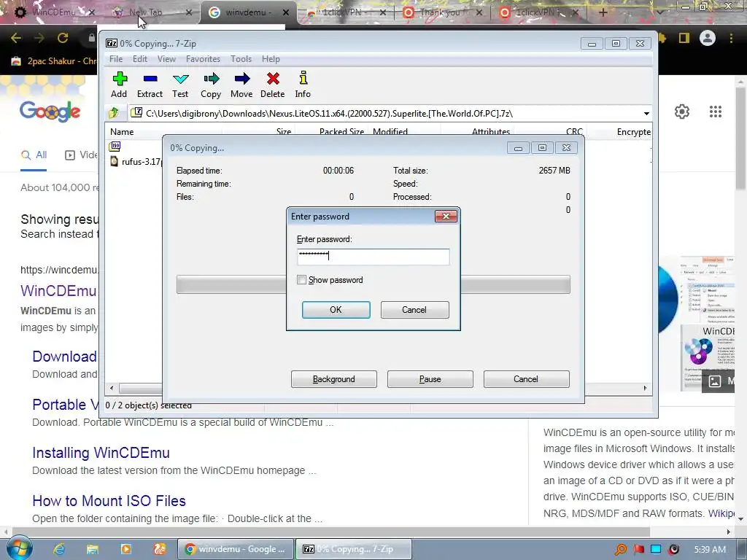This screenshot has width=747, height=560.
Task: Enable the Show password checkbox
Action: 301,280
